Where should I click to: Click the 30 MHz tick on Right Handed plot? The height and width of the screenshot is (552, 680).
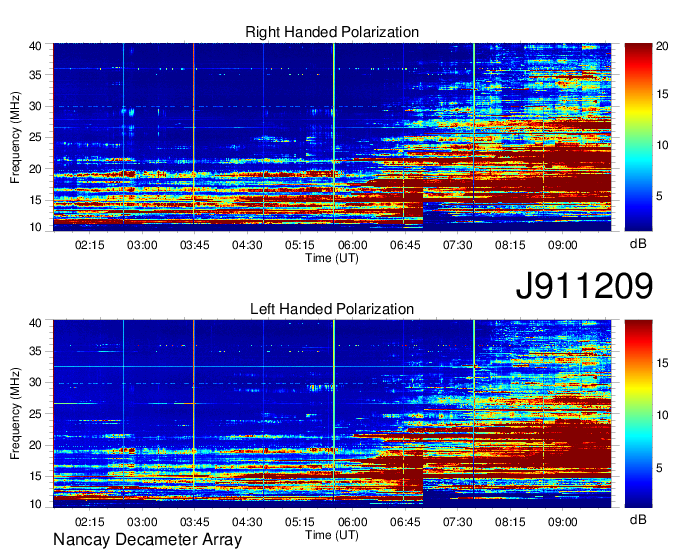click(x=36, y=106)
